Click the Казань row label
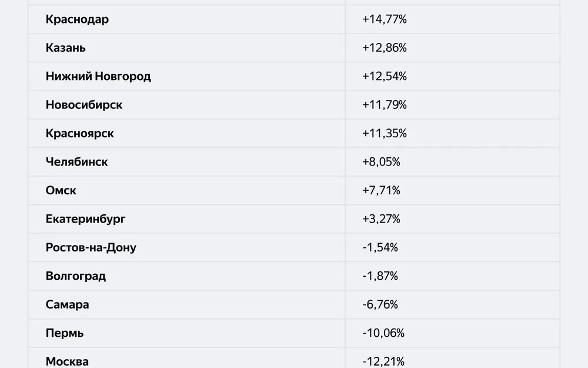This screenshot has width=588, height=368. coord(65,48)
